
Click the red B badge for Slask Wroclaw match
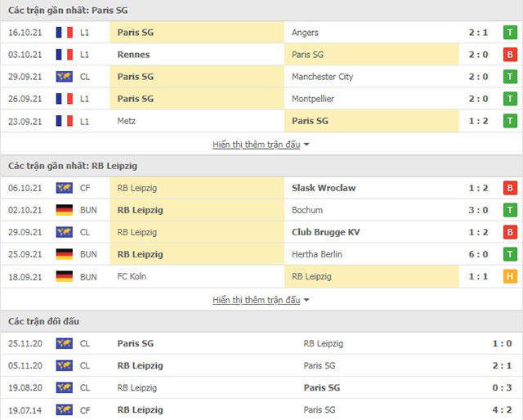(x=510, y=188)
